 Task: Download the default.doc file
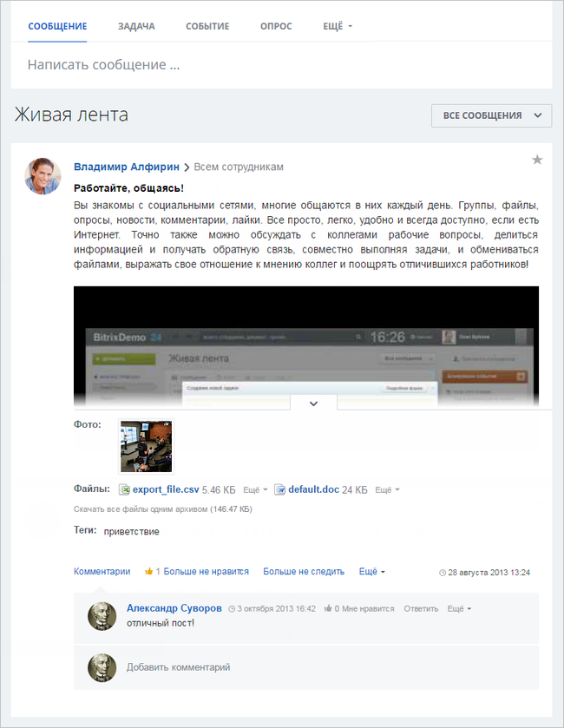(x=314, y=489)
